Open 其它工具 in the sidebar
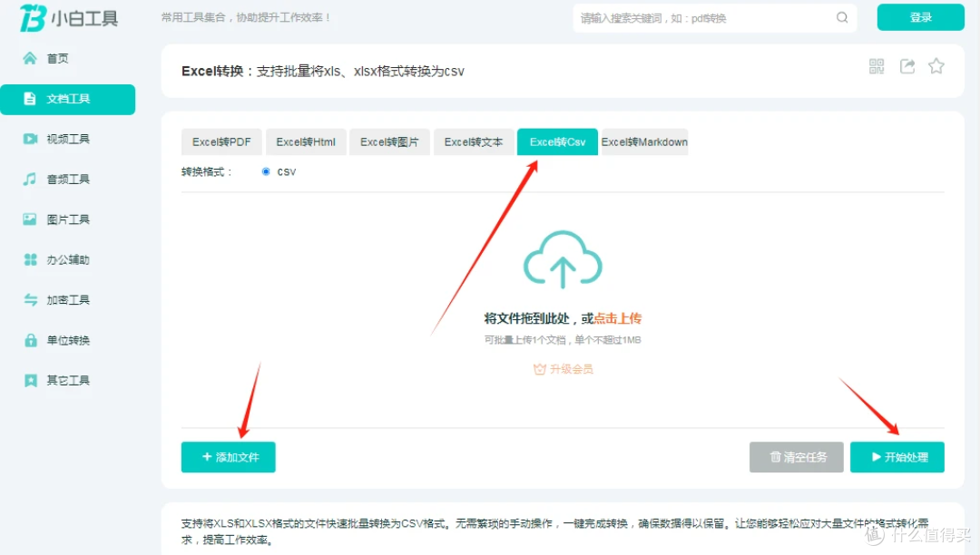 coord(56,381)
